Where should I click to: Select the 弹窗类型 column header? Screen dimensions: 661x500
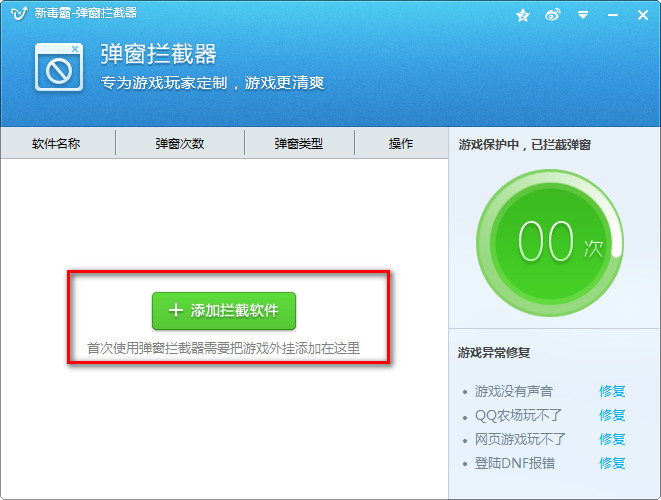pyautogui.click(x=299, y=144)
